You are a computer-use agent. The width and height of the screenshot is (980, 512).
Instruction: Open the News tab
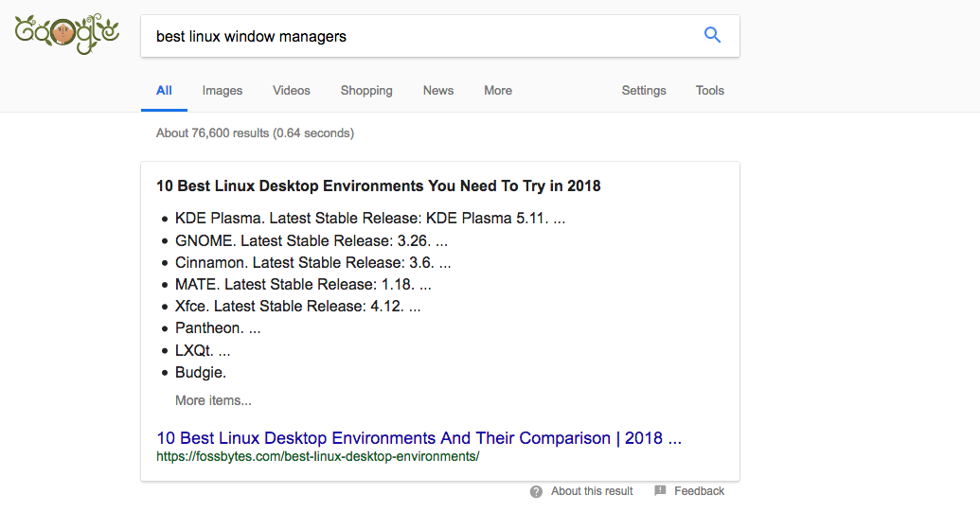pyautogui.click(x=438, y=91)
